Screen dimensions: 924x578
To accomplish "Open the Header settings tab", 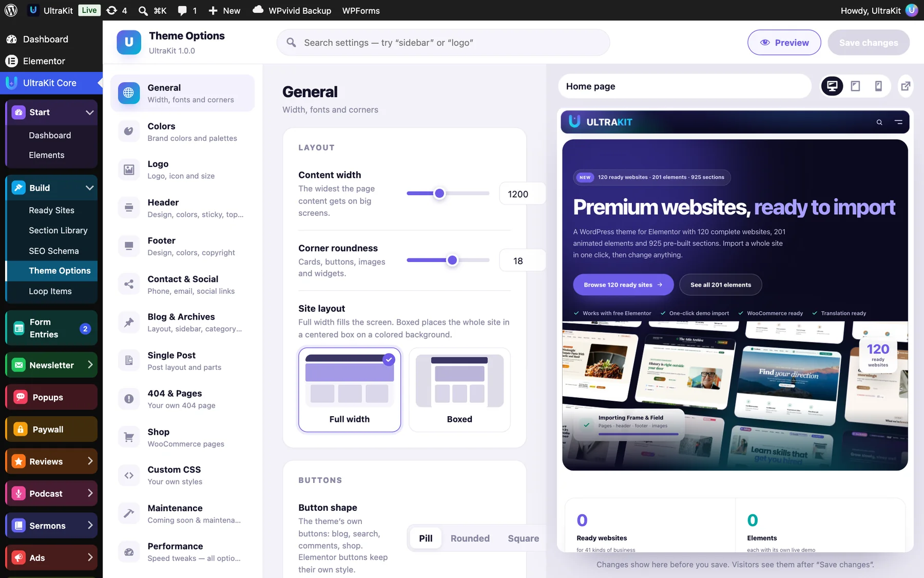I will coord(182,208).
